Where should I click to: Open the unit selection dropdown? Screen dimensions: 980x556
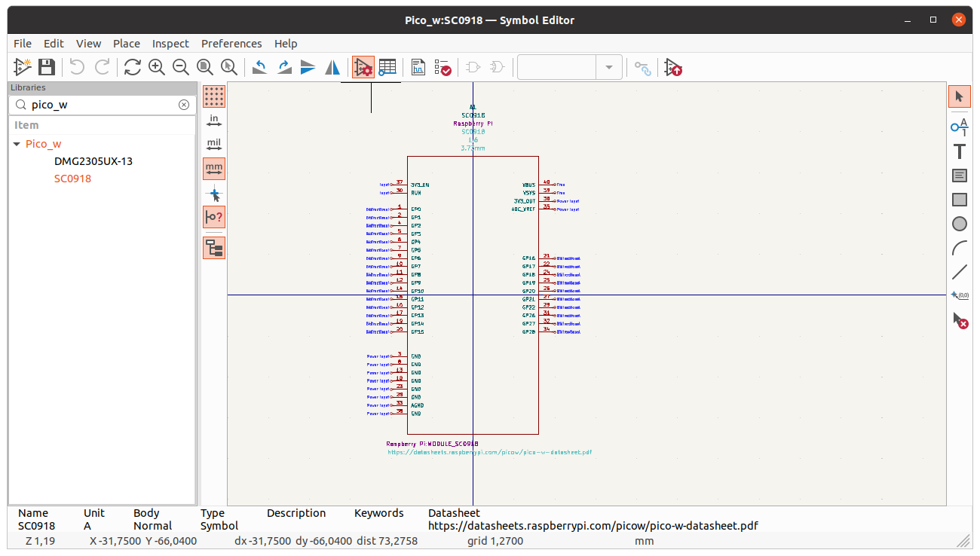click(x=609, y=67)
